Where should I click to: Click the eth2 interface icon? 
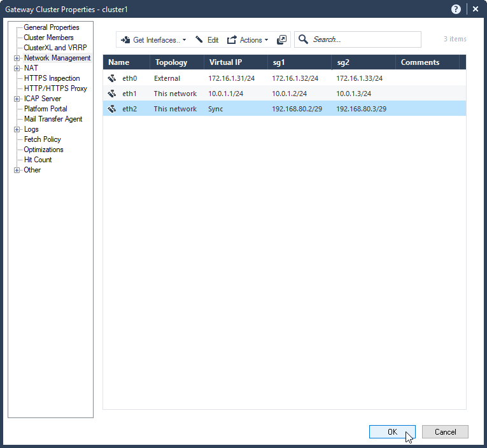(x=112, y=109)
